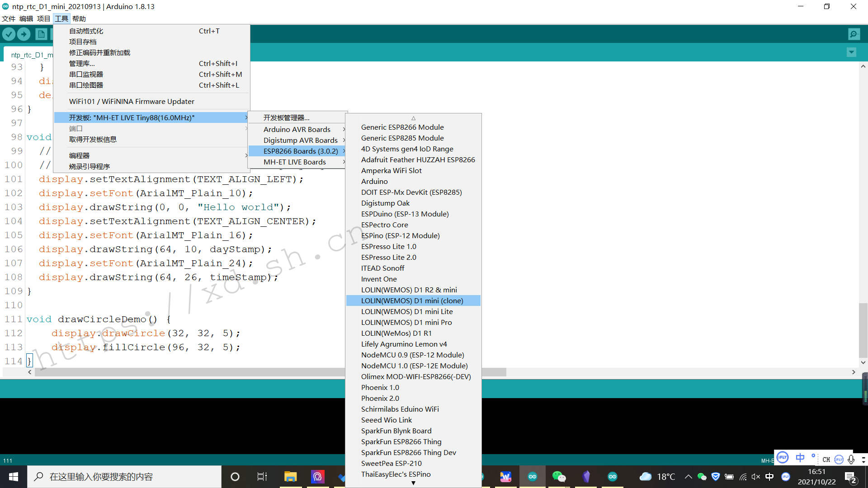Select LOLIN(WEMOS) D1 mini (clone) board

point(412,300)
